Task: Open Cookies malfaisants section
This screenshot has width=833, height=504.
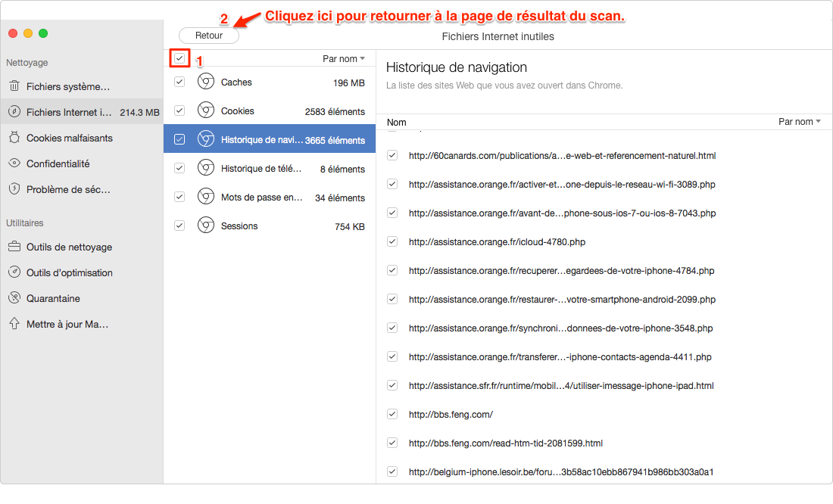Action: click(81, 138)
